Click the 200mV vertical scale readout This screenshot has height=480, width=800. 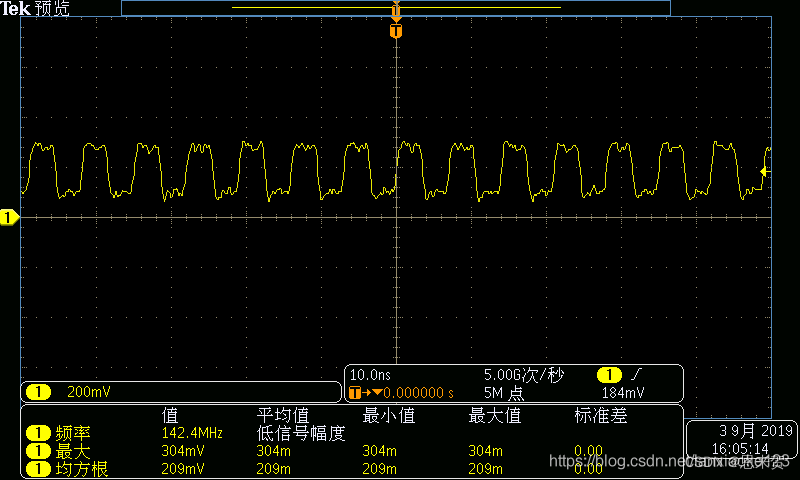point(88,392)
